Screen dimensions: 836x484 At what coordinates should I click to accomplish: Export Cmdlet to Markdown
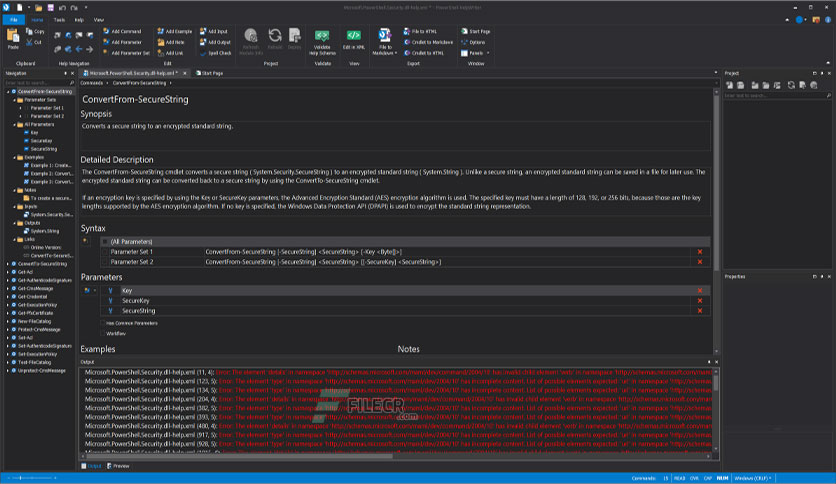[428, 42]
